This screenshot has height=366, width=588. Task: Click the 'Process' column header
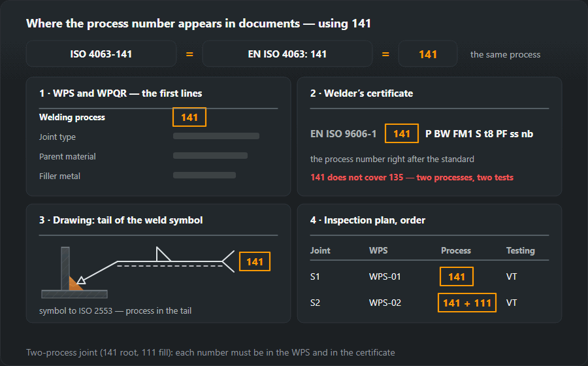click(x=455, y=250)
